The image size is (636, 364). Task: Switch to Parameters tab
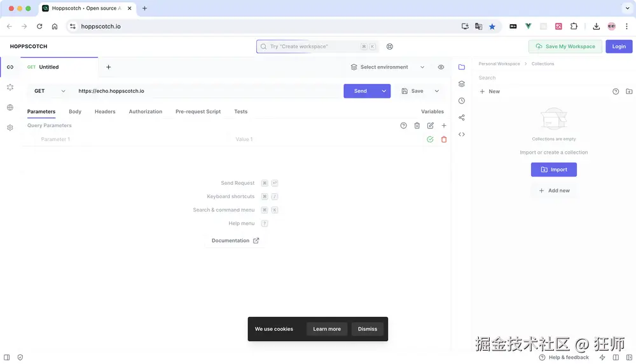(x=41, y=111)
